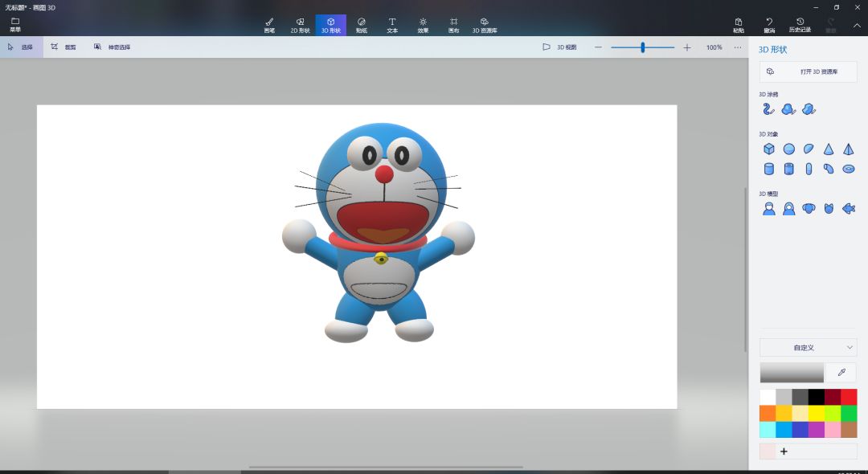
Task: Click 打开 3D 资源库 button
Action: coord(809,72)
